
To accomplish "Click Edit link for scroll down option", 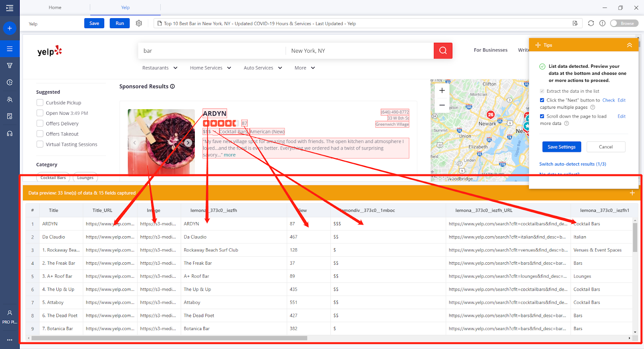I will 621,116.
